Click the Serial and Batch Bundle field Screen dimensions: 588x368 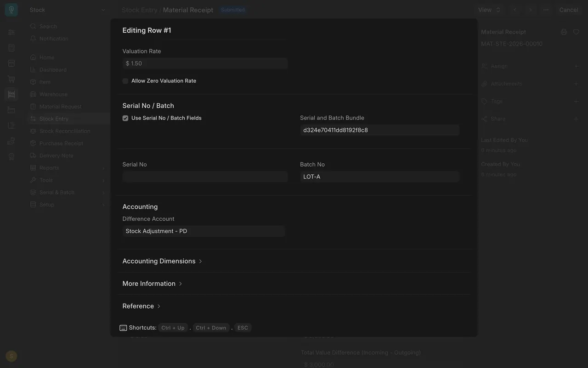click(x=379, y=130)
